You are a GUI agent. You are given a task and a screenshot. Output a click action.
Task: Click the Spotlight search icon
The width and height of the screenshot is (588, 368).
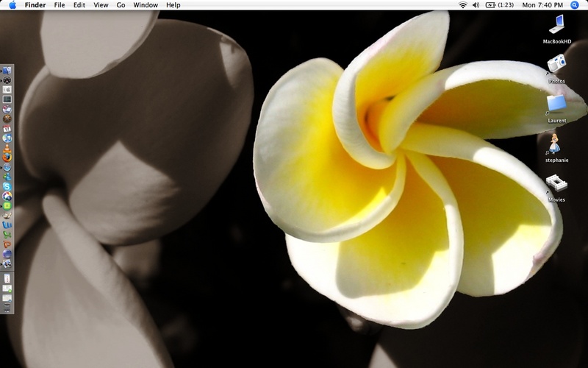pos(575,5)
